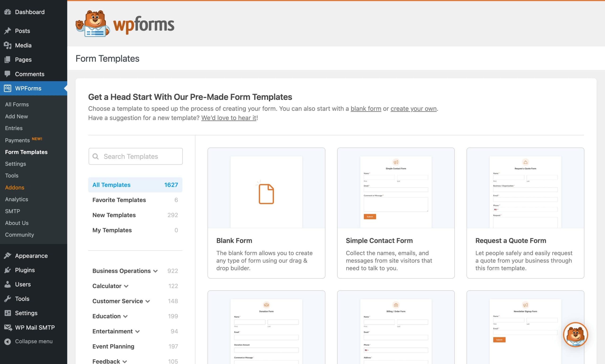The image size is (605, 364).
Task: Open All Forms submenu item
Action: (17, 104)
